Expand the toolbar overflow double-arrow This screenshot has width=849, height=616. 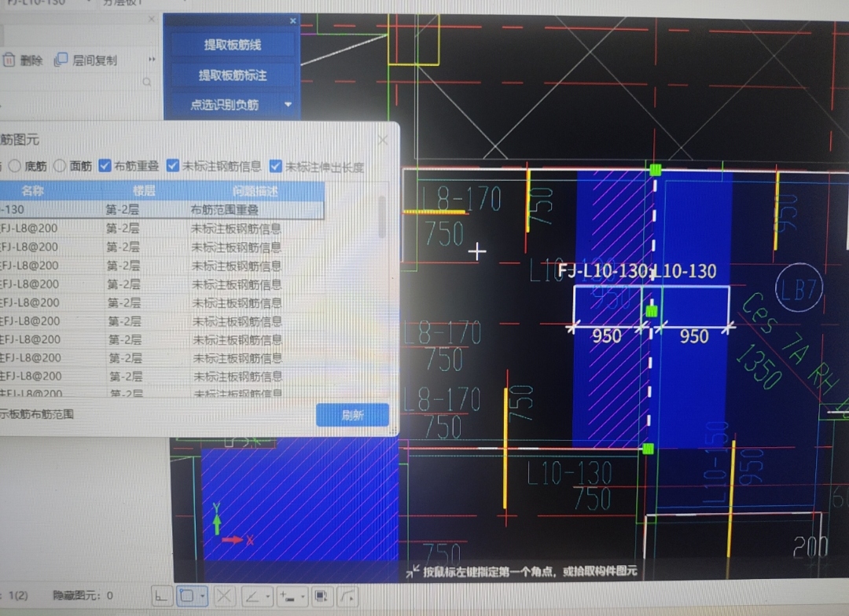pos(152,59)
